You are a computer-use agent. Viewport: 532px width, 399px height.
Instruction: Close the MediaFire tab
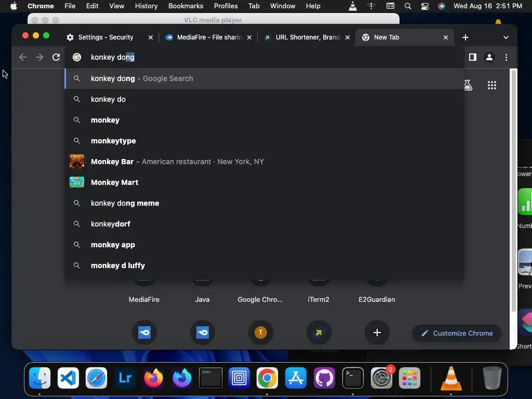tap(249, 37)
